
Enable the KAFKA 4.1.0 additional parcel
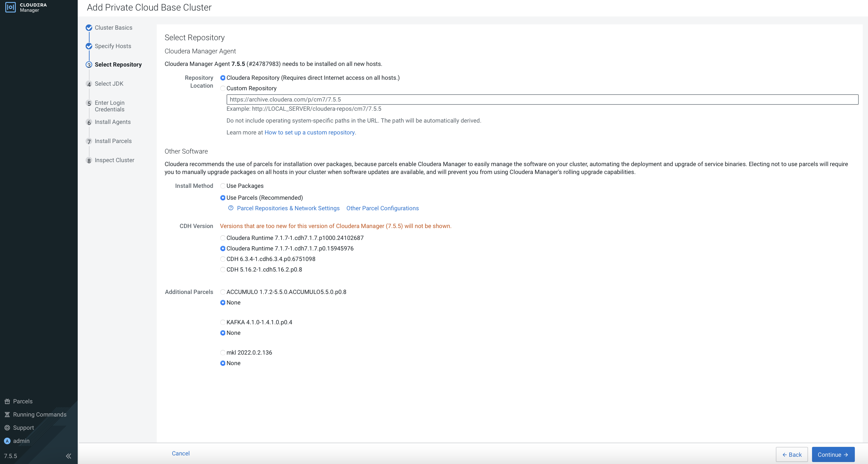point(223,322)
